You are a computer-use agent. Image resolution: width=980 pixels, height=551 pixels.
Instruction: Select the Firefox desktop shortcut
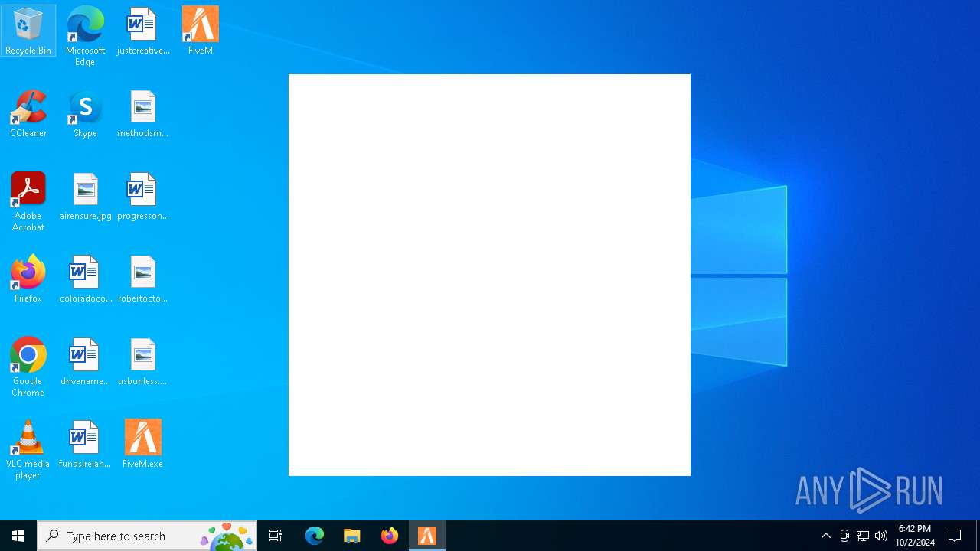click(x=28, y=279)
